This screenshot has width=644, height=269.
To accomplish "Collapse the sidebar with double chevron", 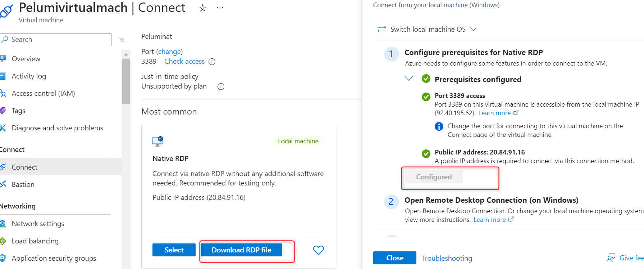I will click(122, 40).
